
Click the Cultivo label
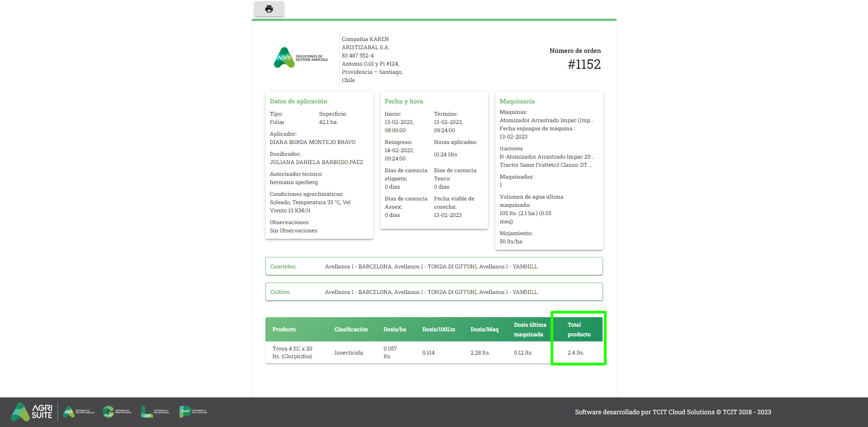click(x=280, y=292)
